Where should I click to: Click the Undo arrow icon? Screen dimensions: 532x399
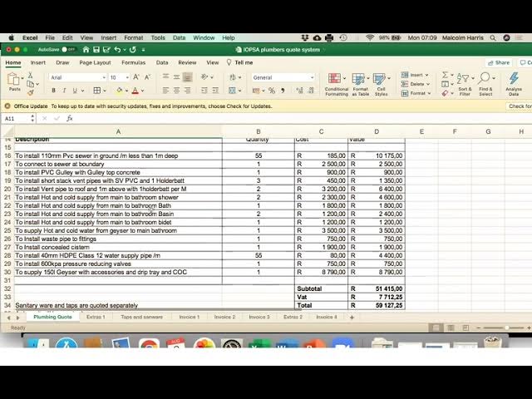pyautogui.click(x=117, y=50)
